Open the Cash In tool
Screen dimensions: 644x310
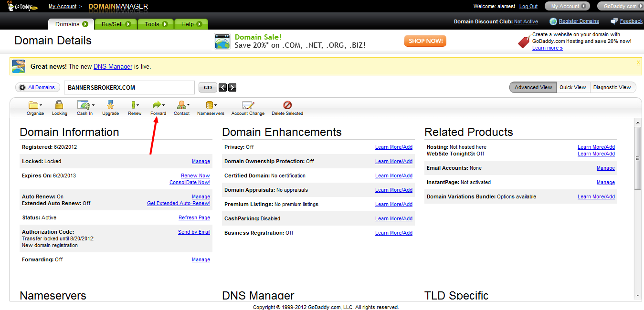[84, 105]
